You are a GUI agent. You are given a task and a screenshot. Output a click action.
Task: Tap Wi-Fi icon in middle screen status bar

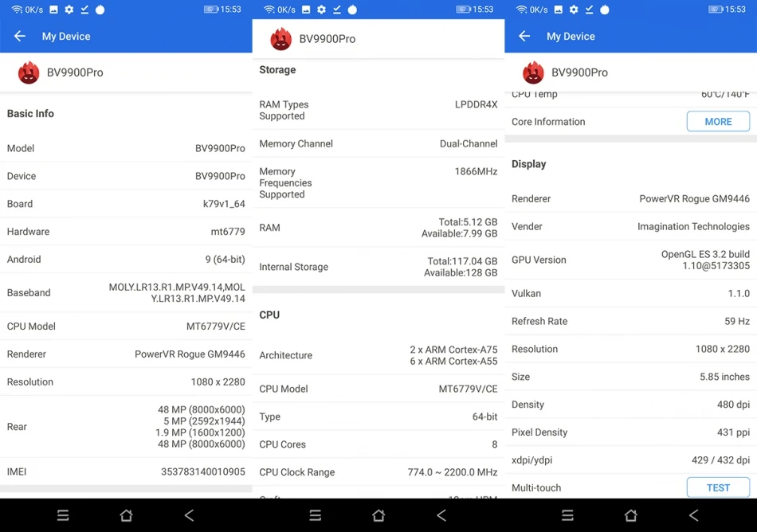tap(269, 10)
